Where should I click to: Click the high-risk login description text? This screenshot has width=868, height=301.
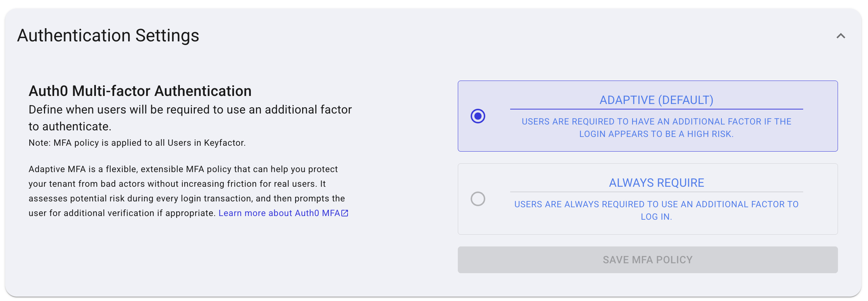click(656, 128)
